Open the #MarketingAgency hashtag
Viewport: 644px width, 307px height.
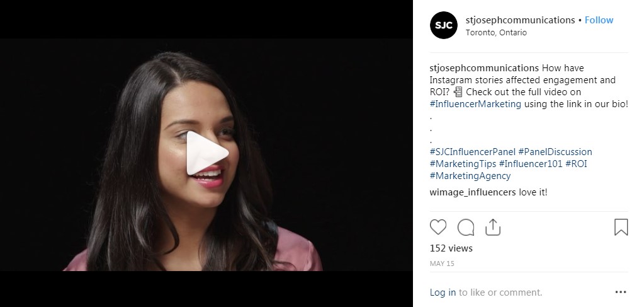(x=470, y=176)
